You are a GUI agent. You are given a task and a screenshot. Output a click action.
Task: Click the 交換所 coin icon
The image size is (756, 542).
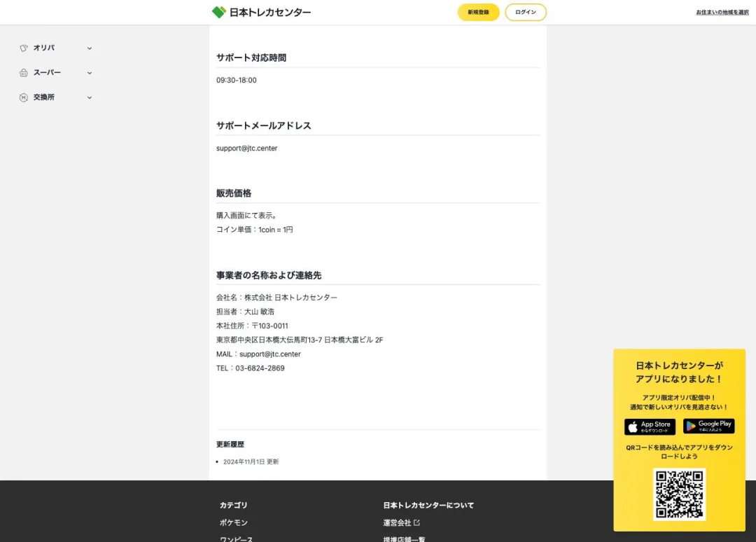pyautogui.click(x=24, y=97)
